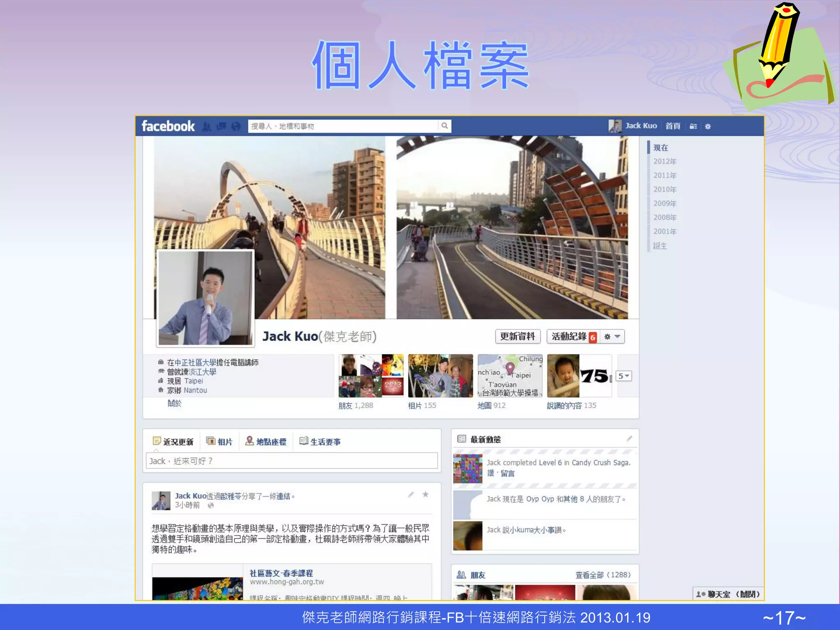Click 3小時前 post timestamp
The image size is (840, 630).
click(187, 505)
